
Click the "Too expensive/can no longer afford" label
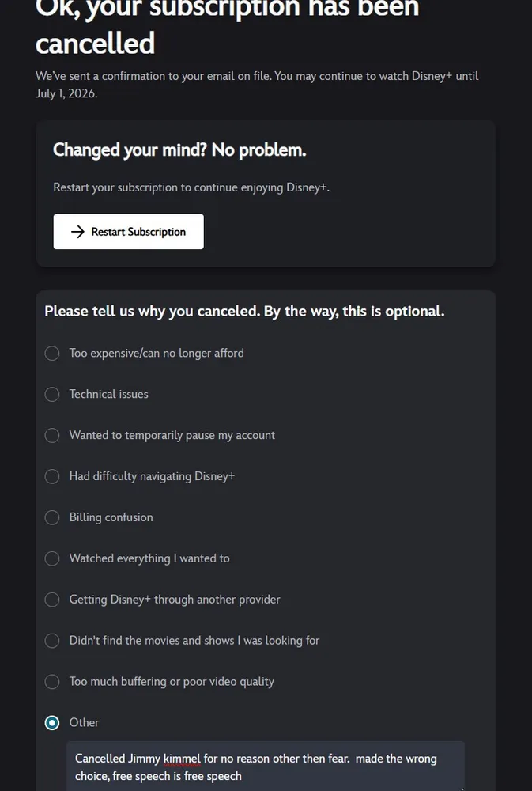coord(157,353)
